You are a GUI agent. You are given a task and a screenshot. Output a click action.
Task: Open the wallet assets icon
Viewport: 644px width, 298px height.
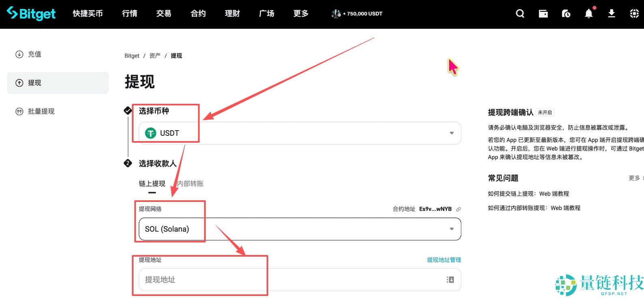[x=543, y=14]
